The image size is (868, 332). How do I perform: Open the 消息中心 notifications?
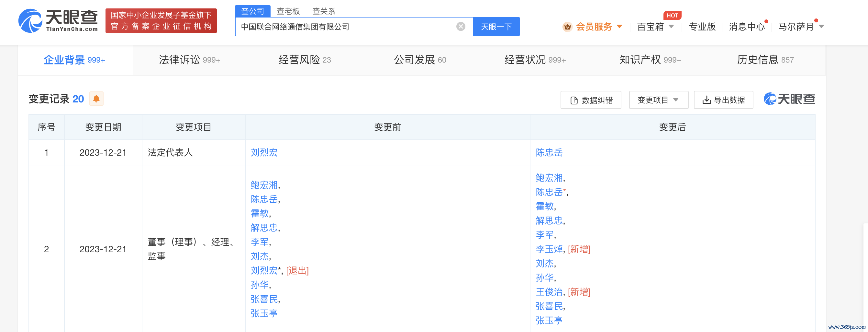[x=746, y=27]
